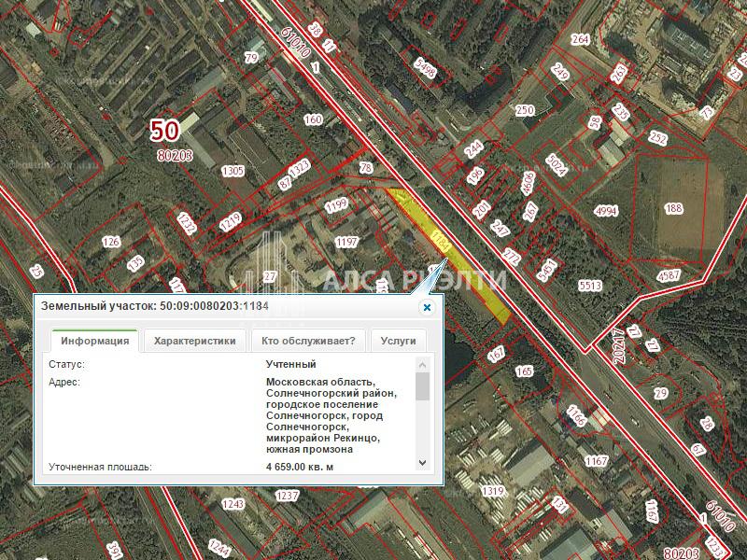This screenshot has height=560, width=747.
Task: Click parcel label 160
Action: (x=313, y=119)
